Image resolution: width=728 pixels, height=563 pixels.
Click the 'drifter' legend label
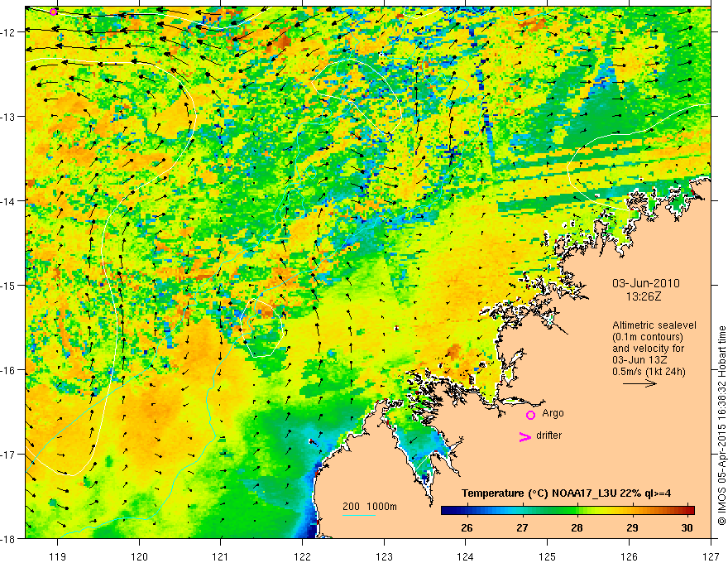point(548,435)
